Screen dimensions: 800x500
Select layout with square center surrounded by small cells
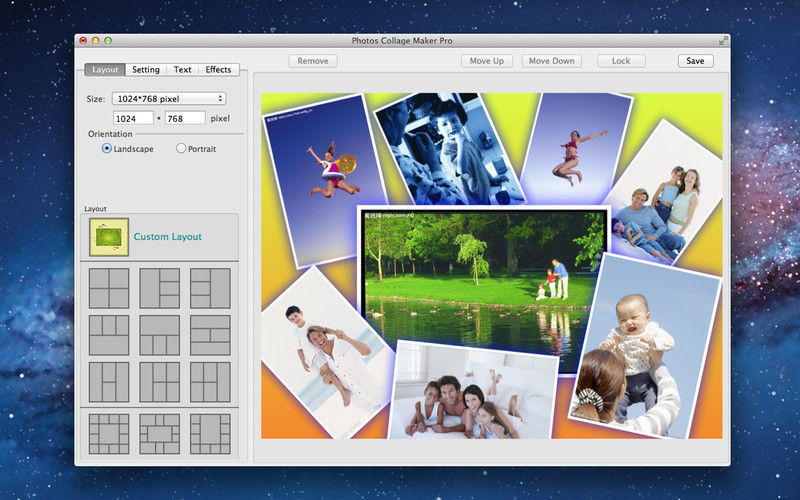coord(109,434)
